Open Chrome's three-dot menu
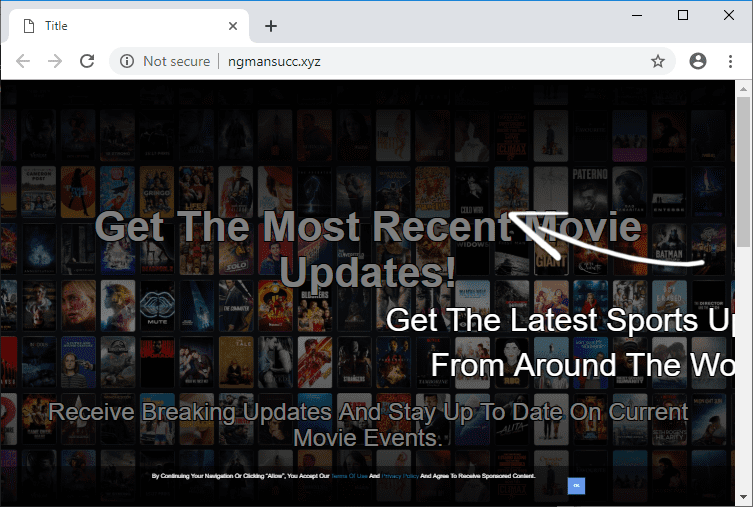 [x=731, y=61]
